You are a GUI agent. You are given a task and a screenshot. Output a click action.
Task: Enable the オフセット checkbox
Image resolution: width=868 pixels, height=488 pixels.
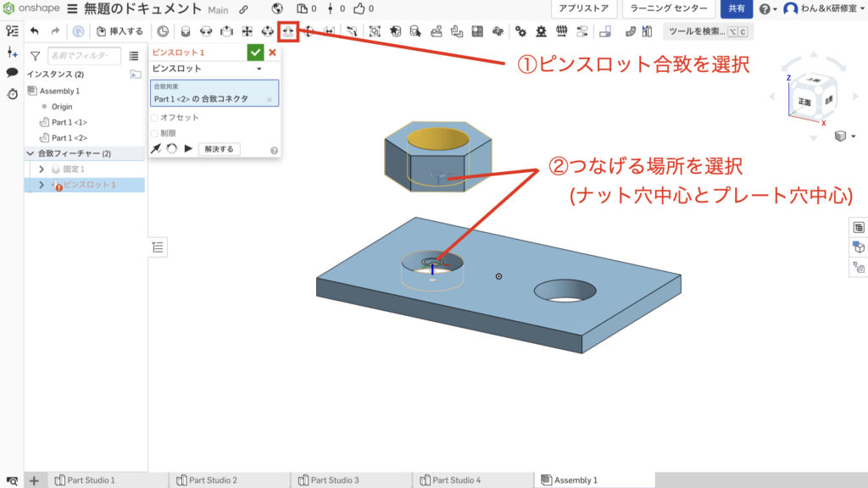point(154,117)
